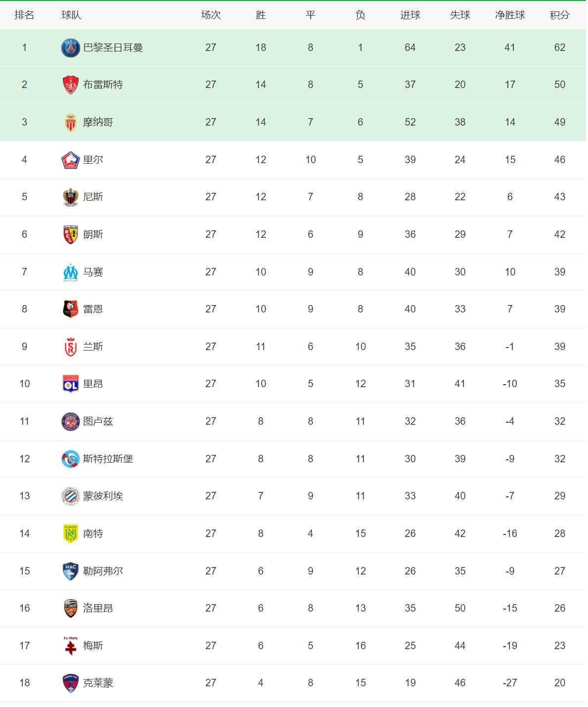Select the 图卢兹 table row name
Image resolution: width=588 pixels, height=707 pixels.
point(98,421)
